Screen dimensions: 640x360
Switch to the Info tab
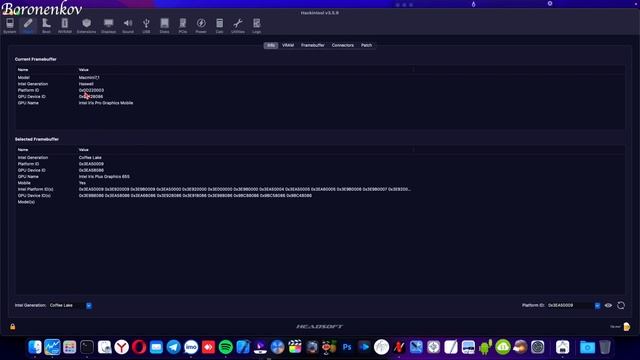pos(271,45)
